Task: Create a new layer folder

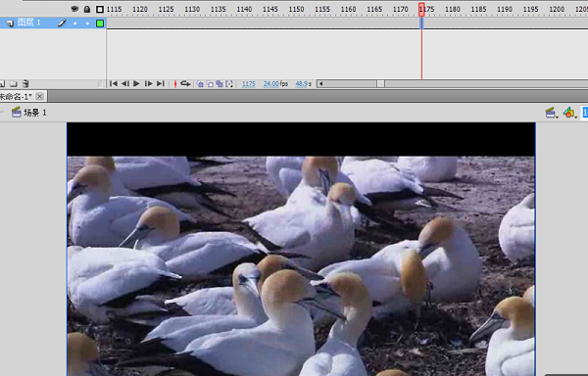Action: pos(14,84)
